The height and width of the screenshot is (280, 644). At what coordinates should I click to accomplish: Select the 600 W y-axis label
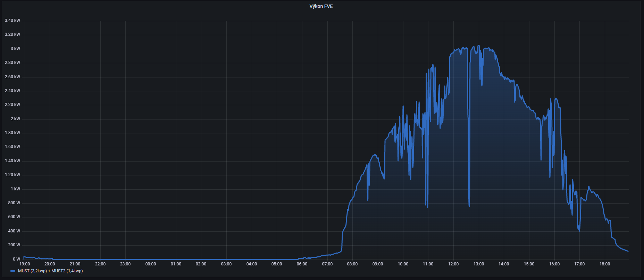pyautogui.click(x=14, y=217)
